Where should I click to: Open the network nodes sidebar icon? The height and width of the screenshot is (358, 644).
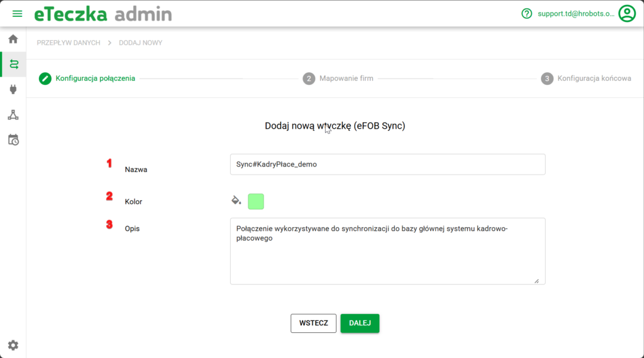pos(13,114)
